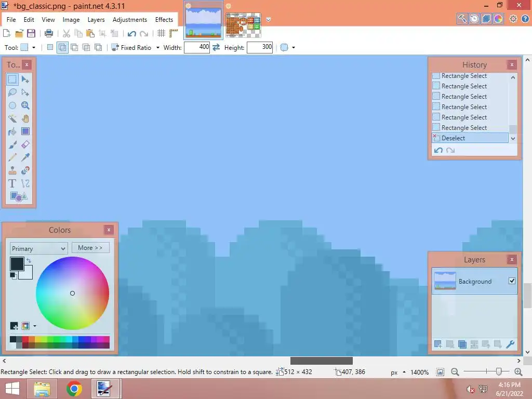
Task: Click the Open file folder icon
Action: (x=19, y=33)
